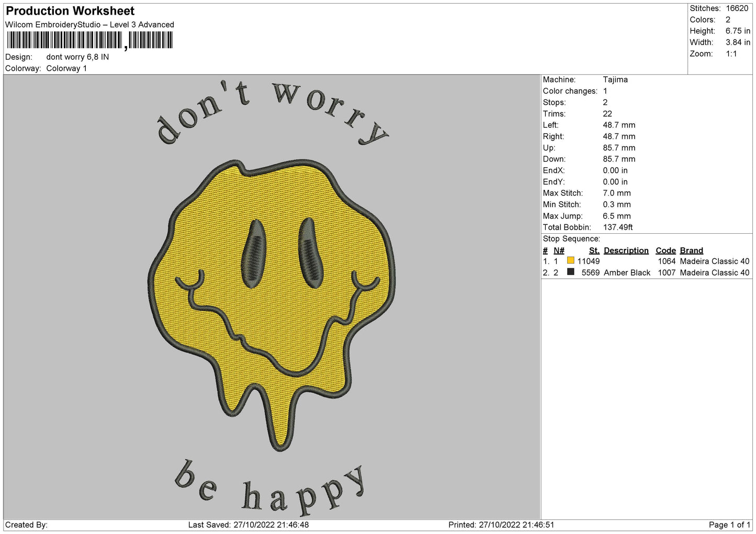Click the Stitches value 16620

[x=737, y=8]
